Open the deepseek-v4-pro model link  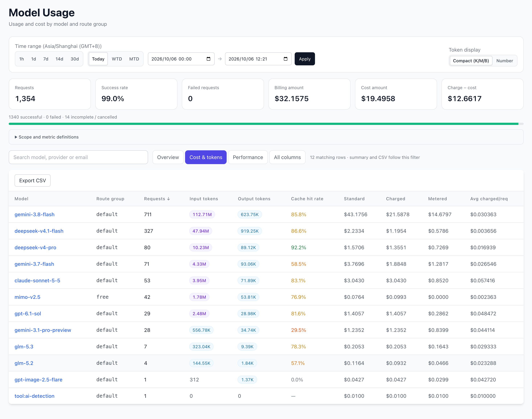click(35, 247)
